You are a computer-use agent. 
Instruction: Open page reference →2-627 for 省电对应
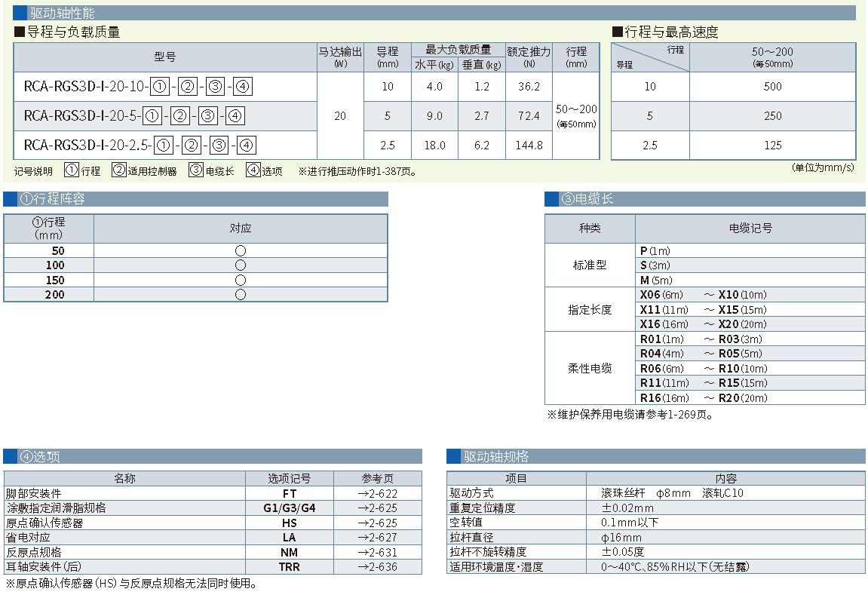pyautogui.click(x=377, y=538)
